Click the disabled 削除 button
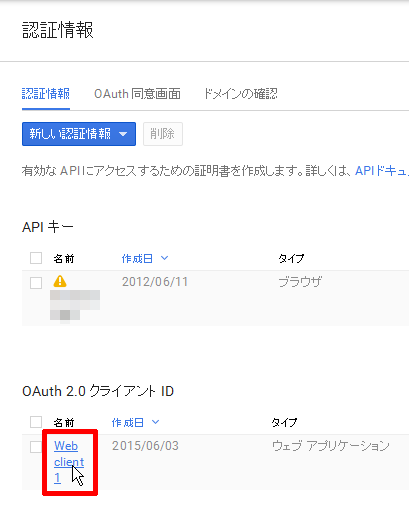Viewport: 409px width, 520px height. [x=163, y=134]
